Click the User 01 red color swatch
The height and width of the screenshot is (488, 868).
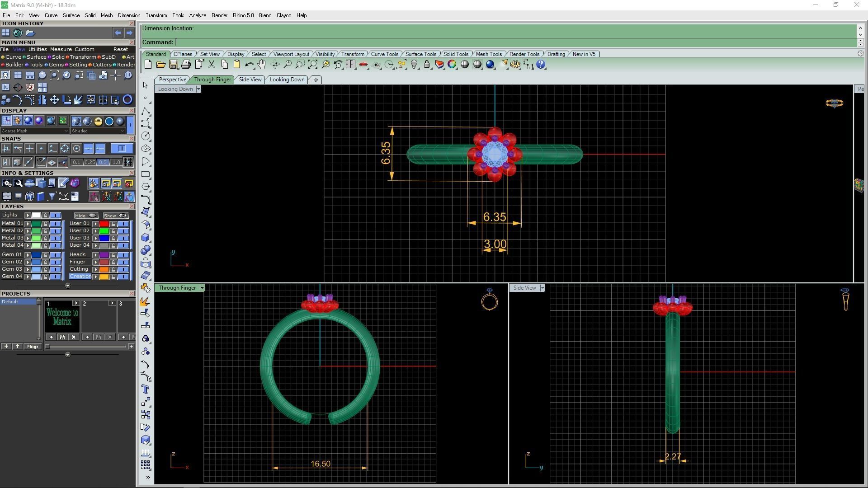coord(104,224)
